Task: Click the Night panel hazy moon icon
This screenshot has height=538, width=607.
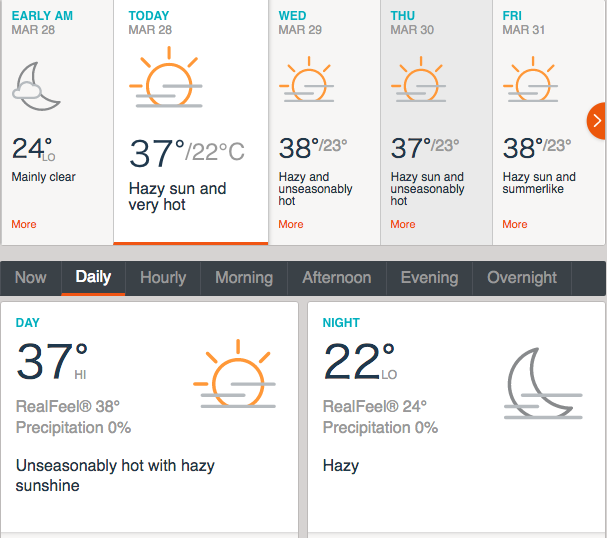Action: pos(544,383)
